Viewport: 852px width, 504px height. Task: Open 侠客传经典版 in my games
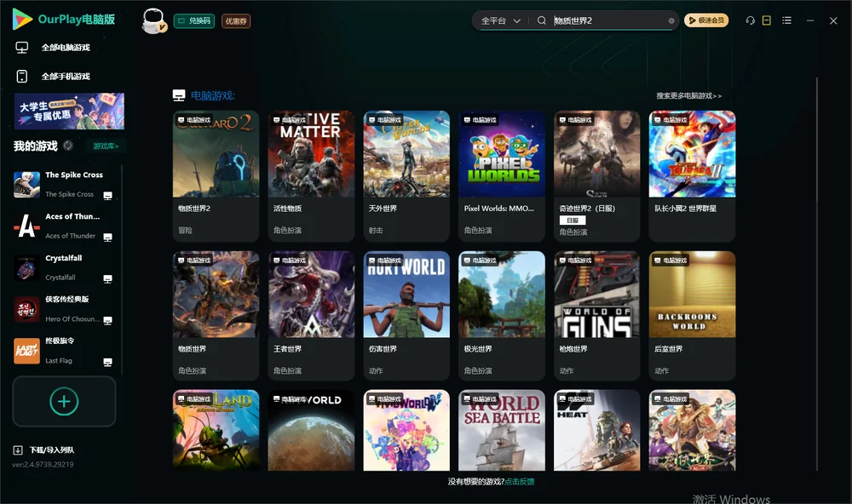[66, 309]
